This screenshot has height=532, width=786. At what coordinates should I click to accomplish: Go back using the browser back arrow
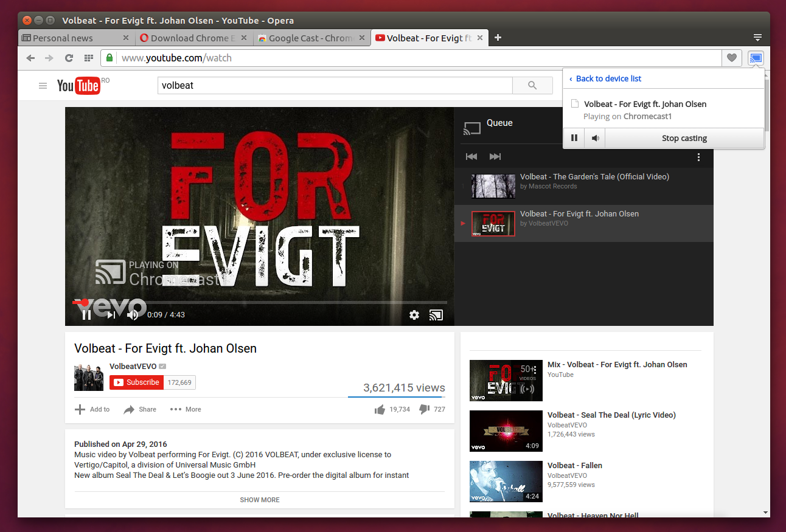tap(30, 58)
